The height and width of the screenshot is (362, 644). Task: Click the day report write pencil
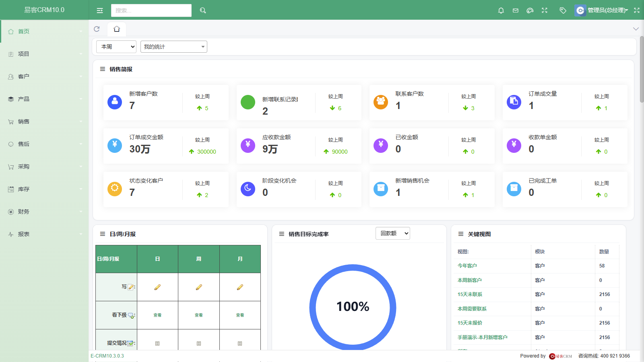tap(157, 287)
